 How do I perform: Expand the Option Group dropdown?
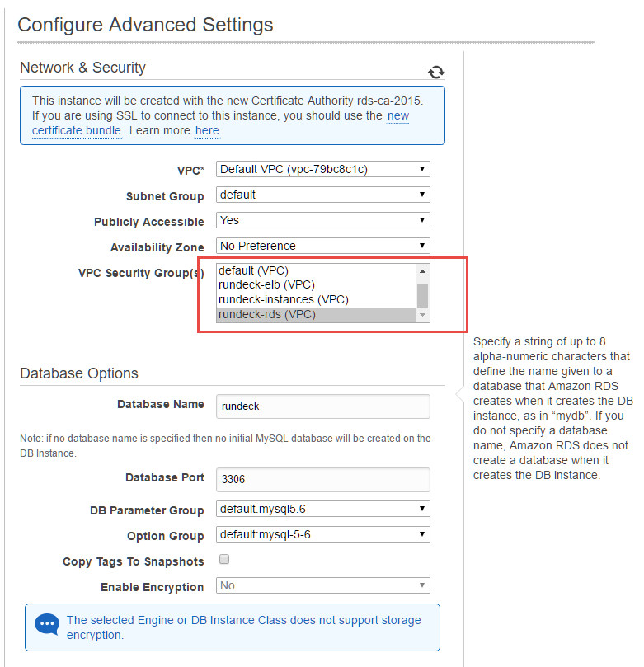pyautogui.click(x=323, y=534)
